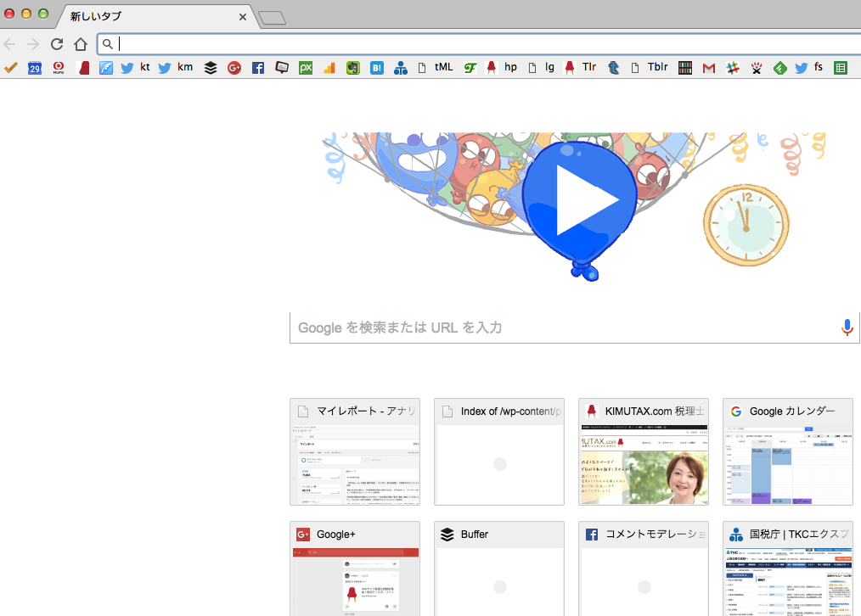This screenshot has width=861, height=616.
Task: Open the Google Analytics orange bars bookmark
Action: coord(329,68)
